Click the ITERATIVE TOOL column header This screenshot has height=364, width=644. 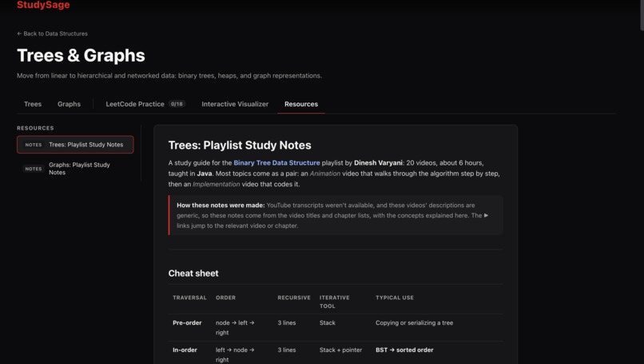[335, 302]
